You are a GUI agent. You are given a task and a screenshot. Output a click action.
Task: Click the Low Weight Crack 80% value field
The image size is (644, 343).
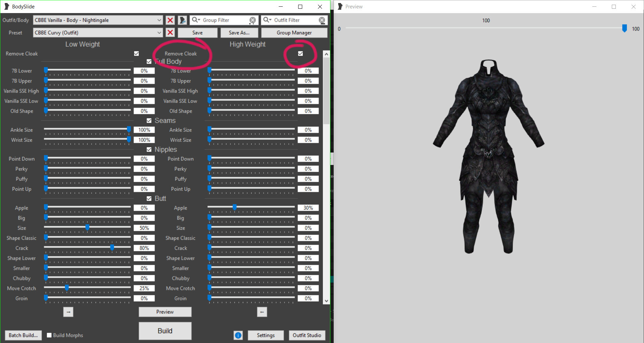pyautogui.click(x=144, y=248)
